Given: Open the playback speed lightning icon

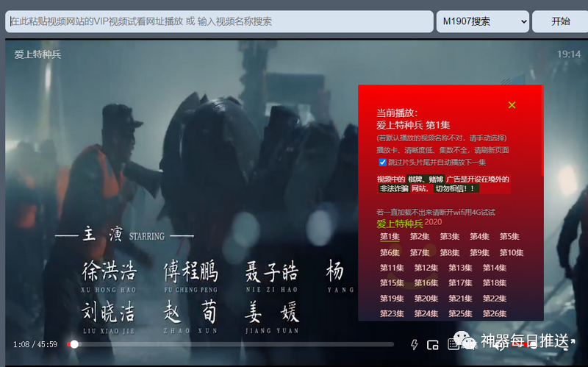Looking at the screenshot, I should [415, 344].
